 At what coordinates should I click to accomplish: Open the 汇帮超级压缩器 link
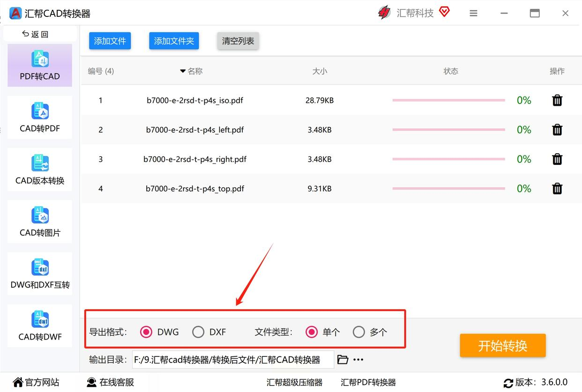(x=295, y=382)
